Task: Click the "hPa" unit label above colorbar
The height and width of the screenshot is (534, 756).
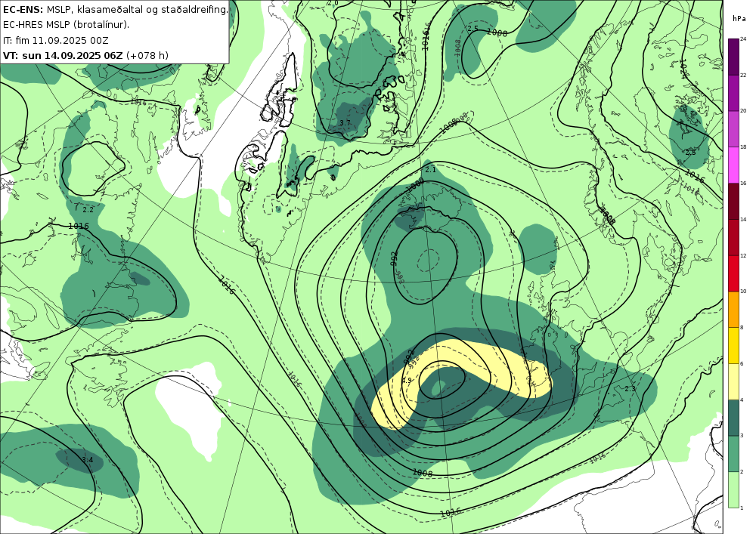Action: pyautogui.click(x=739, y=19)
